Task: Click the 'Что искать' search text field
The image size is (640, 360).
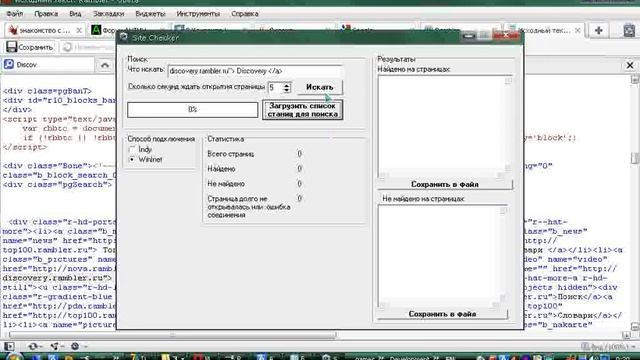Action: (255, 71)
